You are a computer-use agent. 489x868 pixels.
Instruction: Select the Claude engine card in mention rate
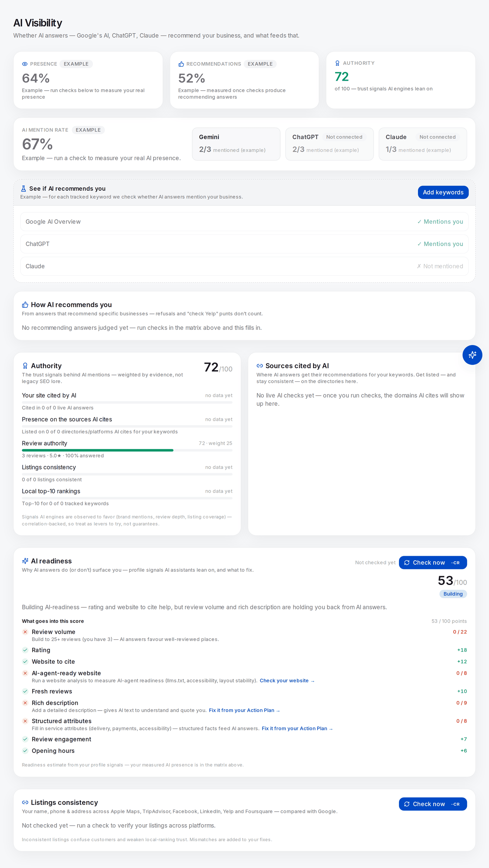(x=423, y=144)
